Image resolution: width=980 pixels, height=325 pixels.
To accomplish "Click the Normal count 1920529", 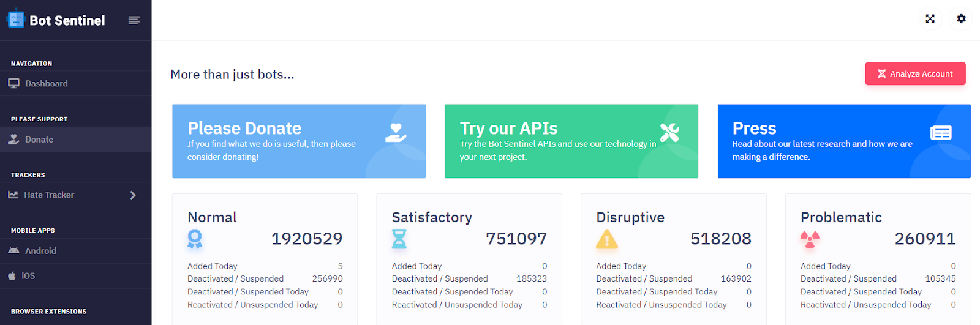I will [x=307, y=239].
